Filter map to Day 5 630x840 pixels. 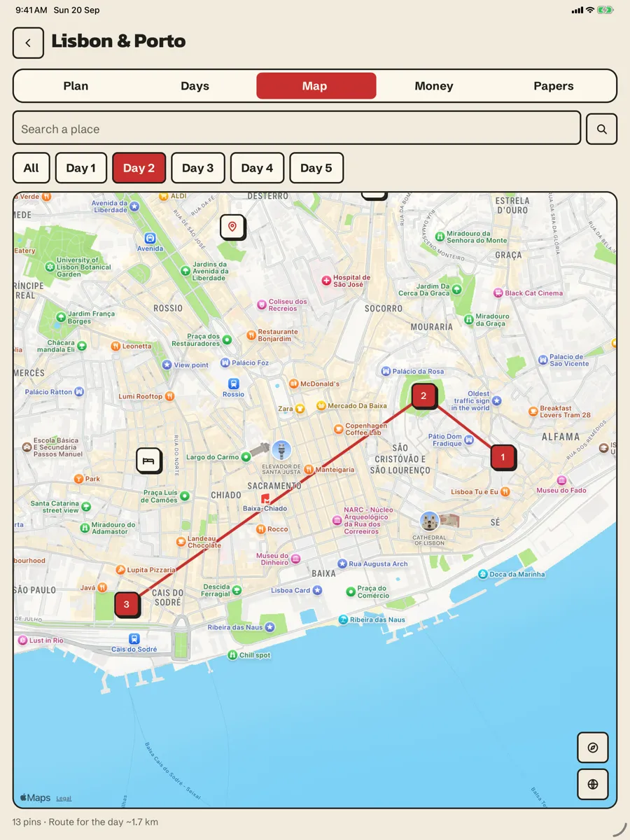click(x=316, y=168)
